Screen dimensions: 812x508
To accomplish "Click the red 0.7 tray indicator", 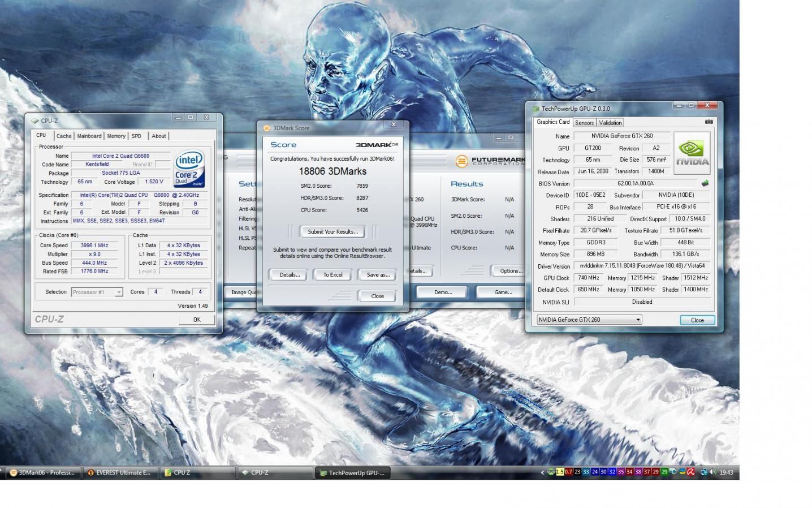I will [568, 472].
